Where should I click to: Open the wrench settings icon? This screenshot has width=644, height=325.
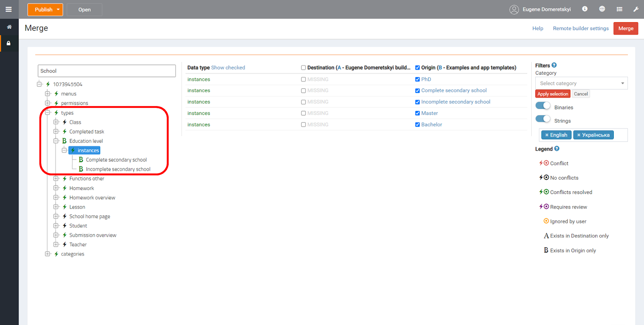636,9
